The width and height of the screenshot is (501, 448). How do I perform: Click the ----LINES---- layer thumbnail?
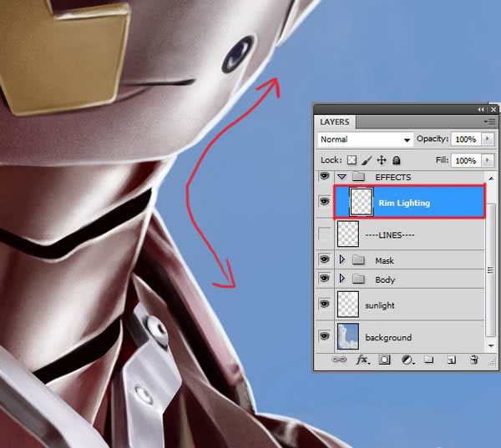[348, 234]
